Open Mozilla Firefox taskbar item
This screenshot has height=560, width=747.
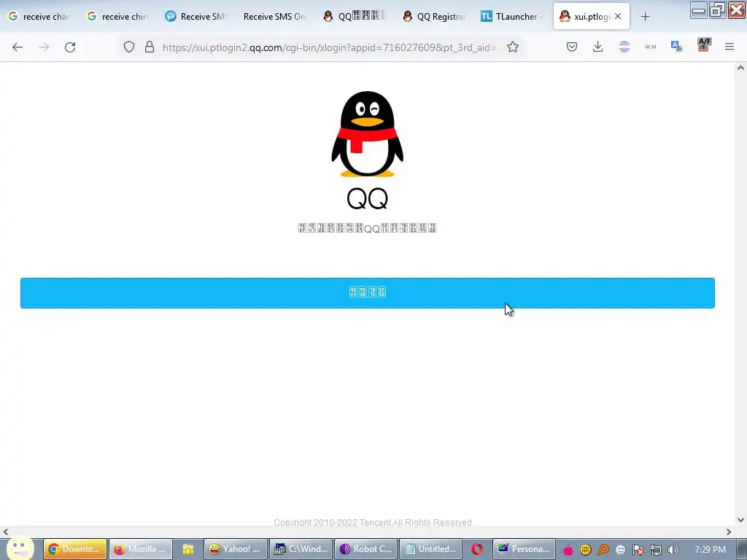(x=141, y=549)
